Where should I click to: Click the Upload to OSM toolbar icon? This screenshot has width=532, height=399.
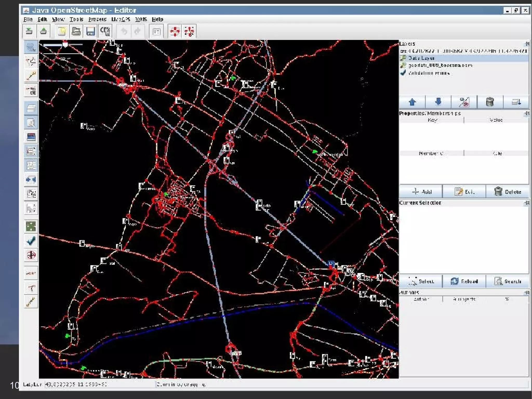point(43,31)
